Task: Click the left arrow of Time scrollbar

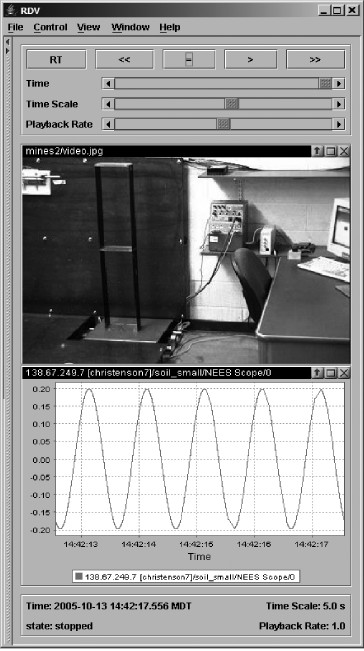Action: click(108, 83)
